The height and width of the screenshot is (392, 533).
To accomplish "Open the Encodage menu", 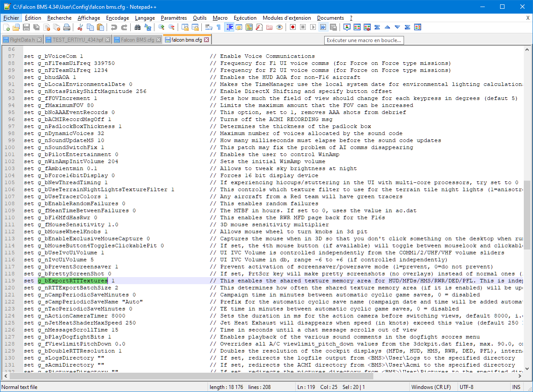I will 118,18.
